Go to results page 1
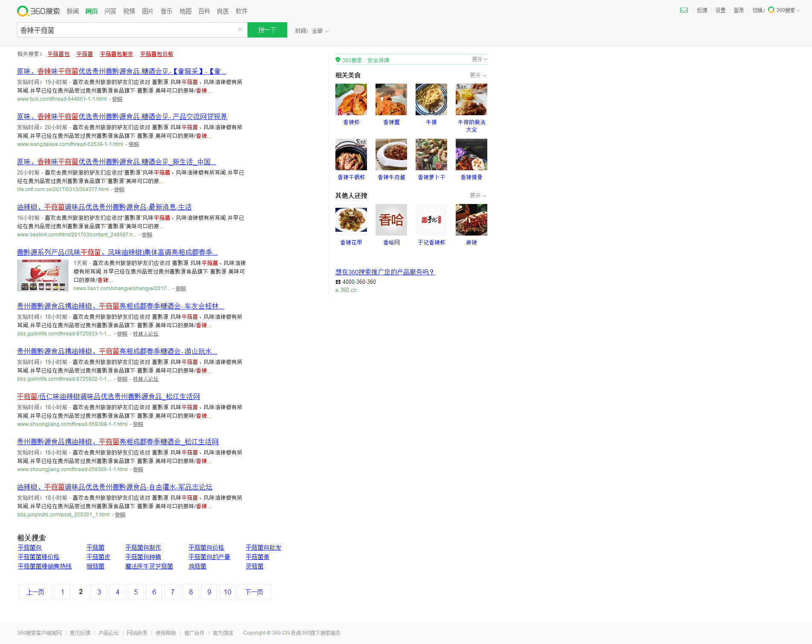Viewport: 812px width, 644px height. click(62, 592)
